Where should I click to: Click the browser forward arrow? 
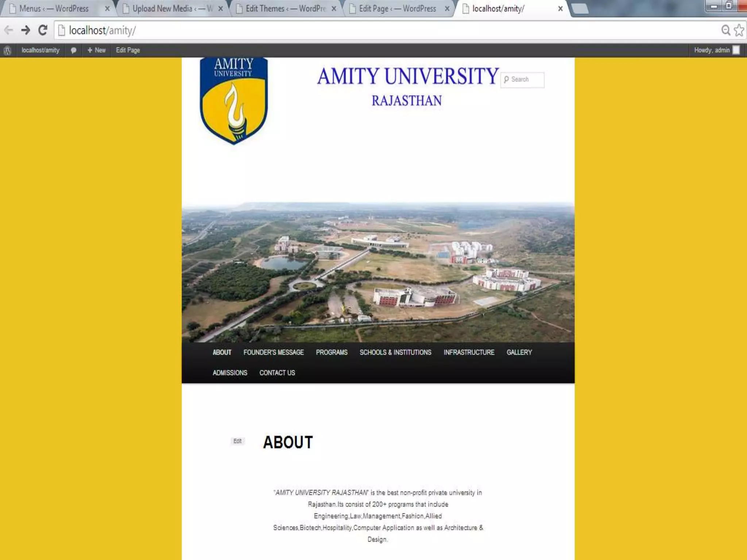pyautogui.click(x=26, y=30)
